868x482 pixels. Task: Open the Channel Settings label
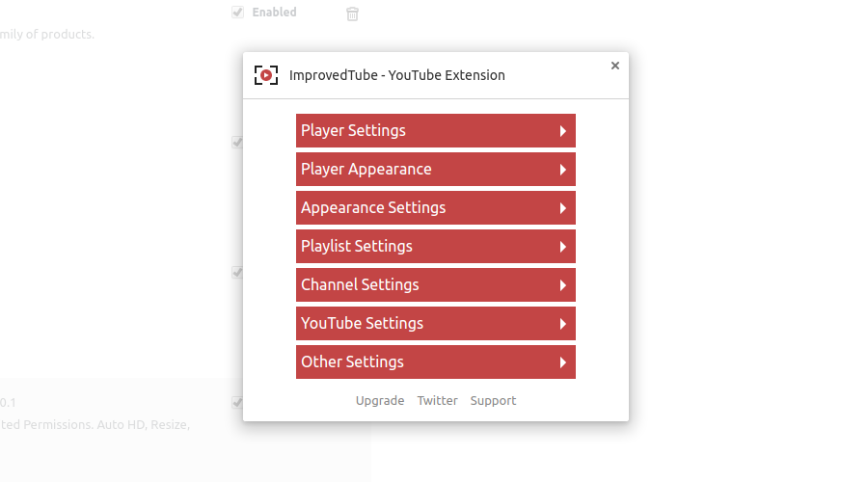(x=360, y=285)
